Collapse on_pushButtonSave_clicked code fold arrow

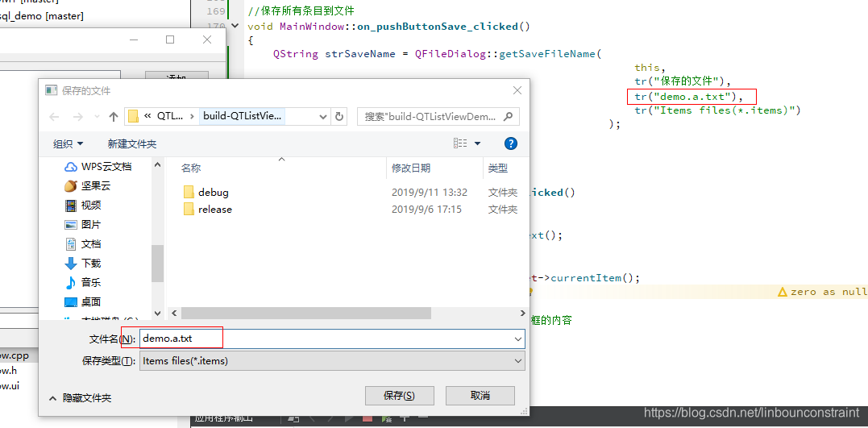coord(236,26)
